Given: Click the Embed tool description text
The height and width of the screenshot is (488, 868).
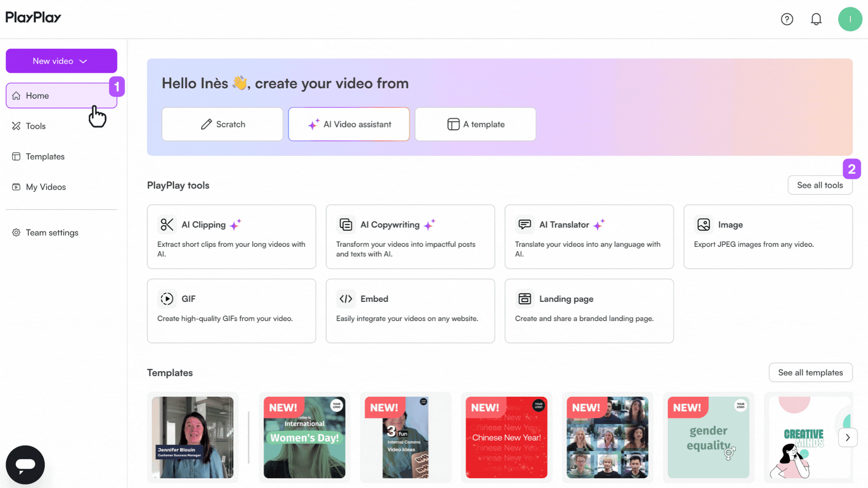Looking at the screenshot, I should point(407,319).
